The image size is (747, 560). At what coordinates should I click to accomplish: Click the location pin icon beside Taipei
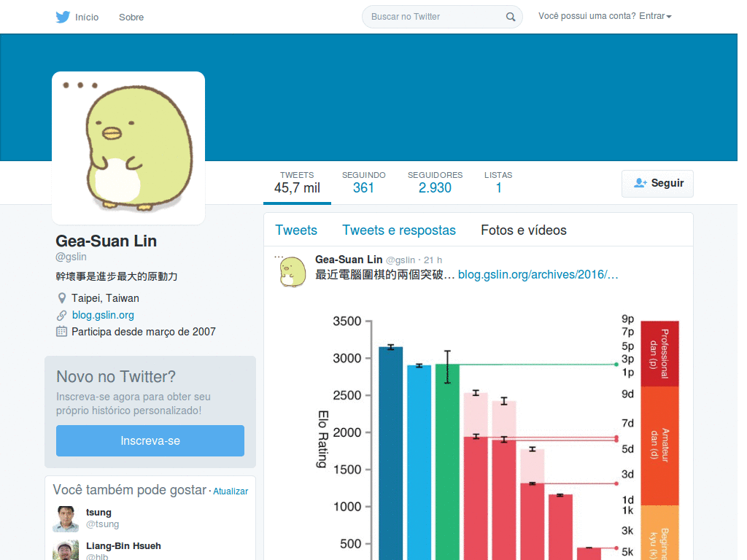coord(61,298)
